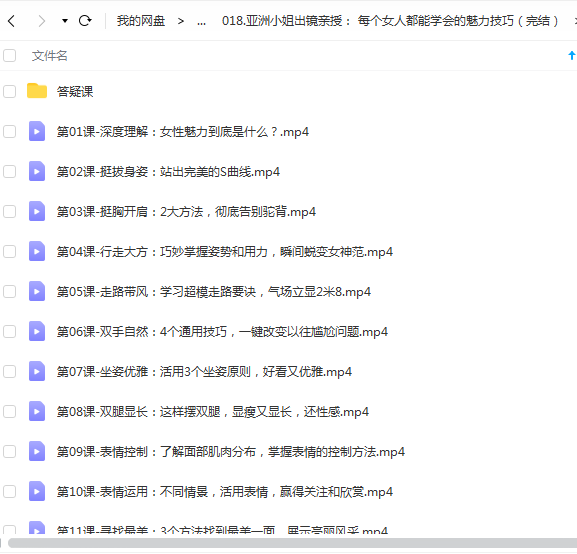Tick the checkbox for 第07课-坐姿优雅

coord(10,371)
